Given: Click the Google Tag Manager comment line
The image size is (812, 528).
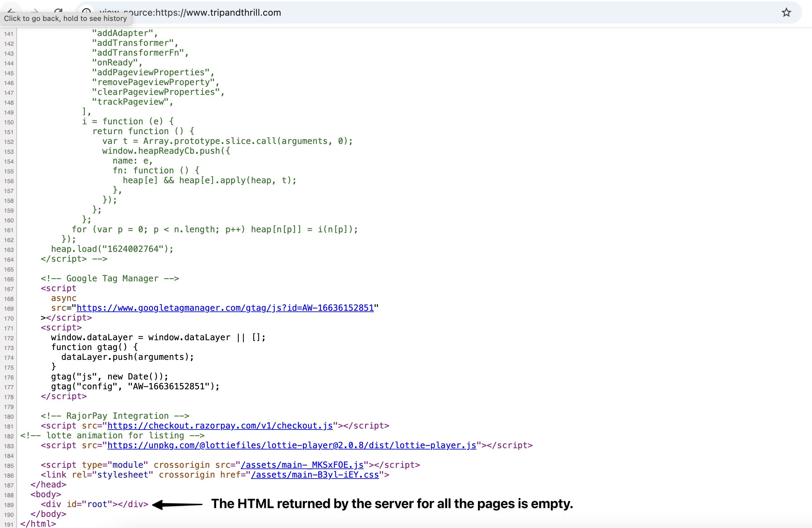Looking at the screenshot, I should (110, 278).
